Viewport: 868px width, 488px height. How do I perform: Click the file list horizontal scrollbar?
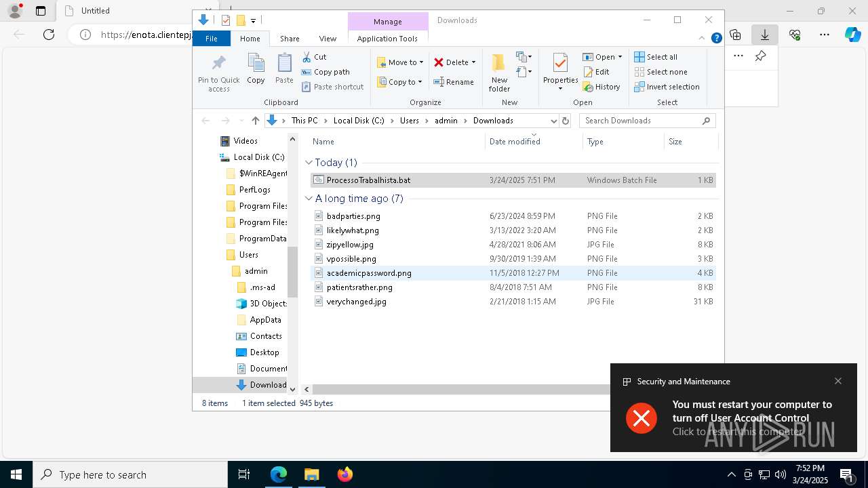[x=461, y=390]
